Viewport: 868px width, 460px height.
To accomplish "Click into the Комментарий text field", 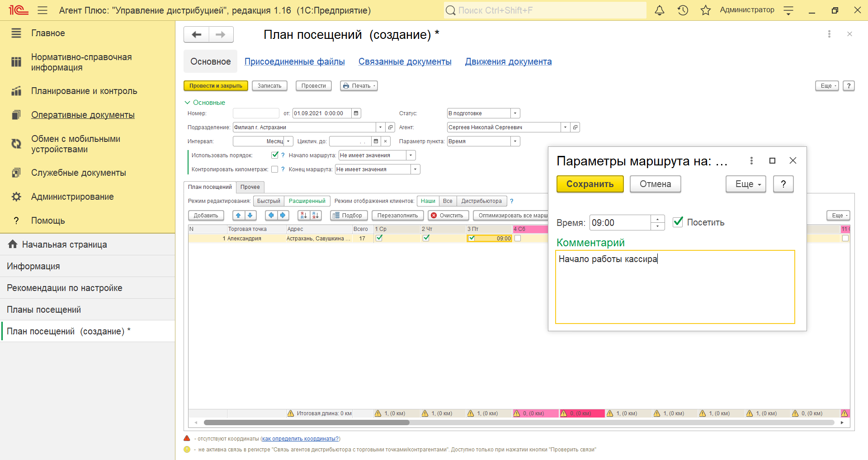I will click(x=675, y=287).
